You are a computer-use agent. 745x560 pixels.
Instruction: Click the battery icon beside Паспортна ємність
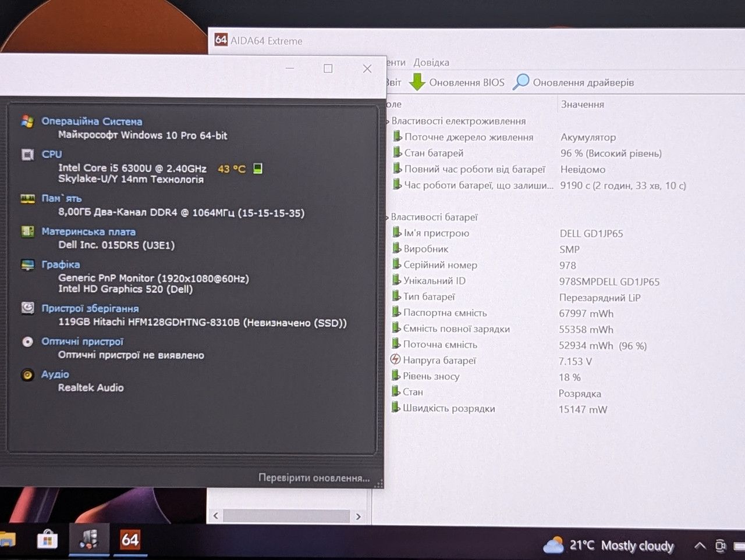396,312
